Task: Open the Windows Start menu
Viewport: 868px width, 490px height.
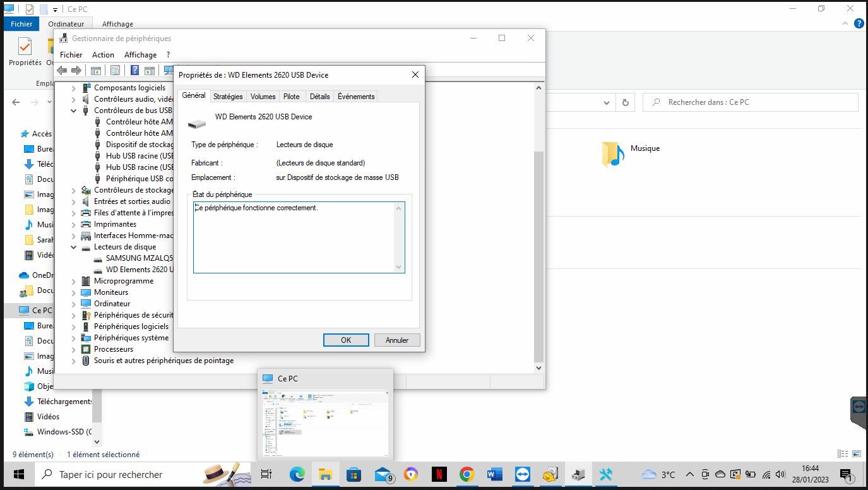Action: click(x=18, y=474)
